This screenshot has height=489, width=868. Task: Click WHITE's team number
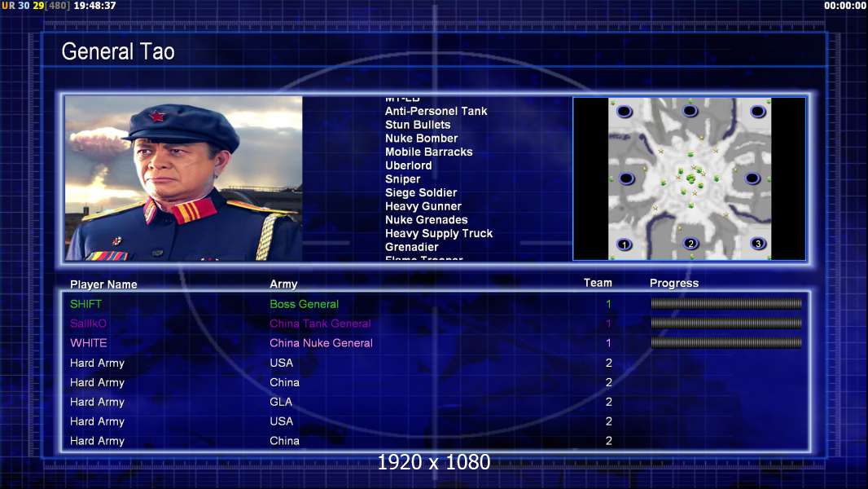608,343
